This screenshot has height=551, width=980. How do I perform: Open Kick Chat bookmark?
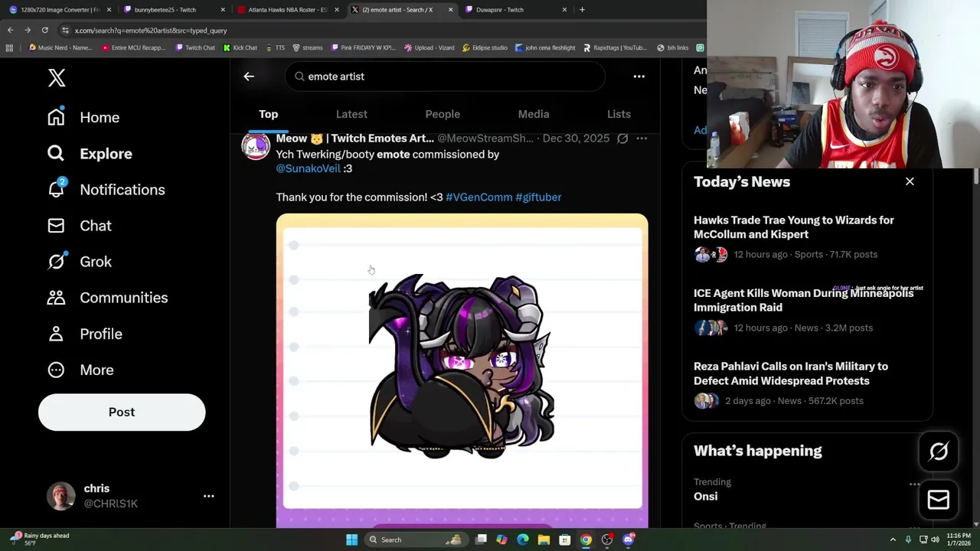coord(240,47)
